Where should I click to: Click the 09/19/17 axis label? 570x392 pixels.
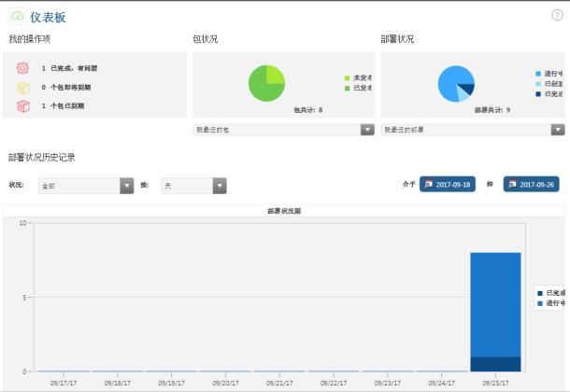[172, 383]
